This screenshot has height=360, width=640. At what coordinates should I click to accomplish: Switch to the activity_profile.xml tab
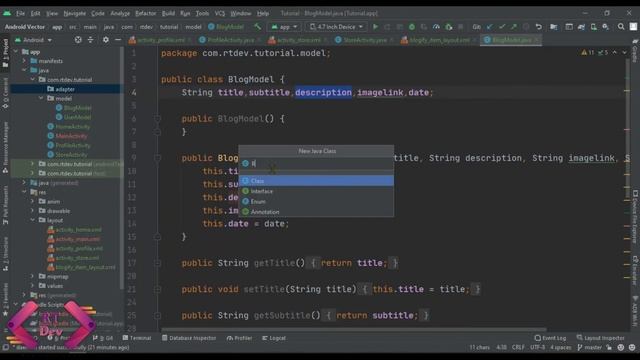tap(161, 40)
